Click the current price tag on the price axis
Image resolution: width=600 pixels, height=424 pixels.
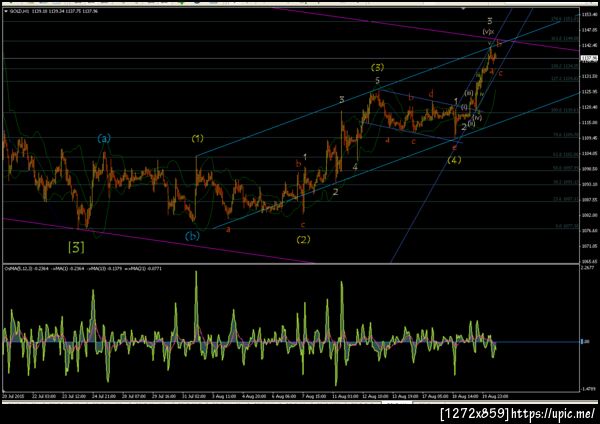click(589, 58)
